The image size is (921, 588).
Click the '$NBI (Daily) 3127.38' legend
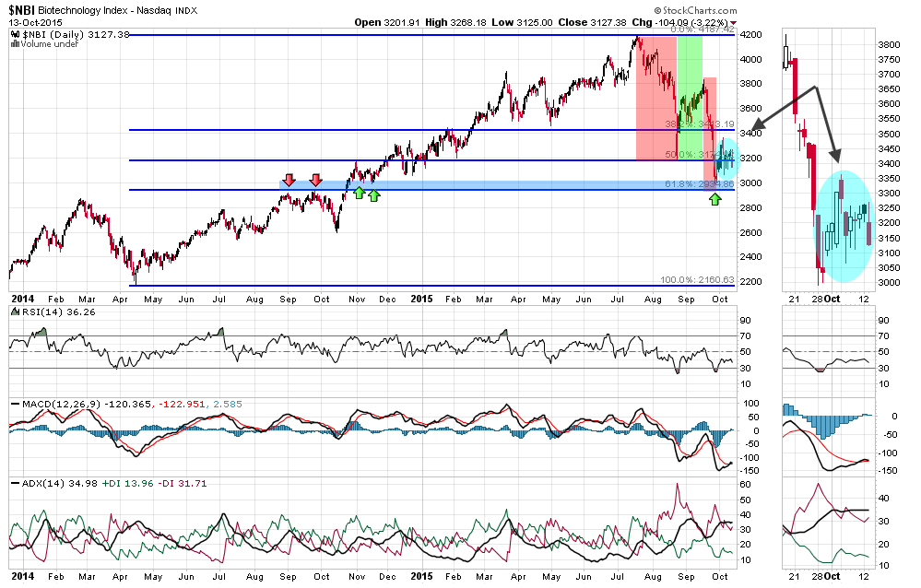tap(76, 35)
